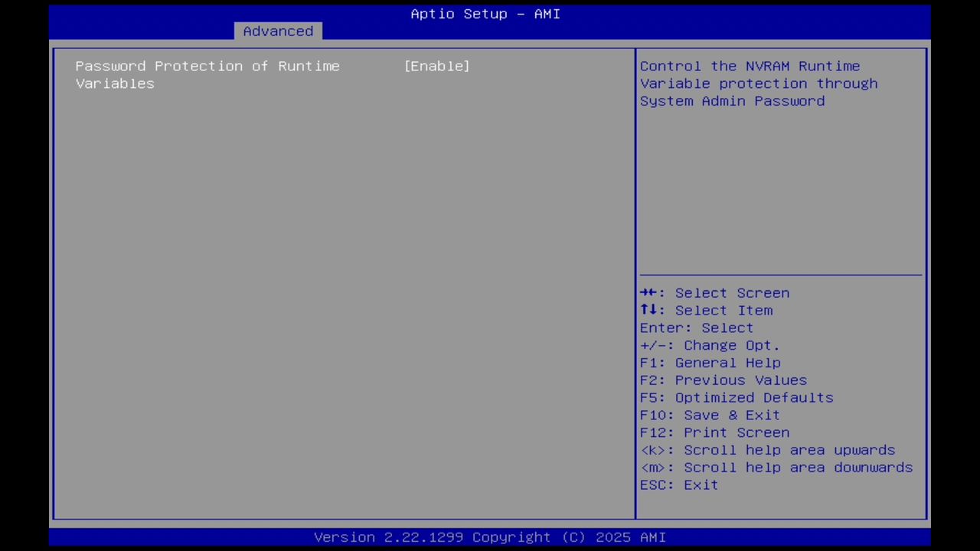Click the ESC Exit entry

coord(678,484)
